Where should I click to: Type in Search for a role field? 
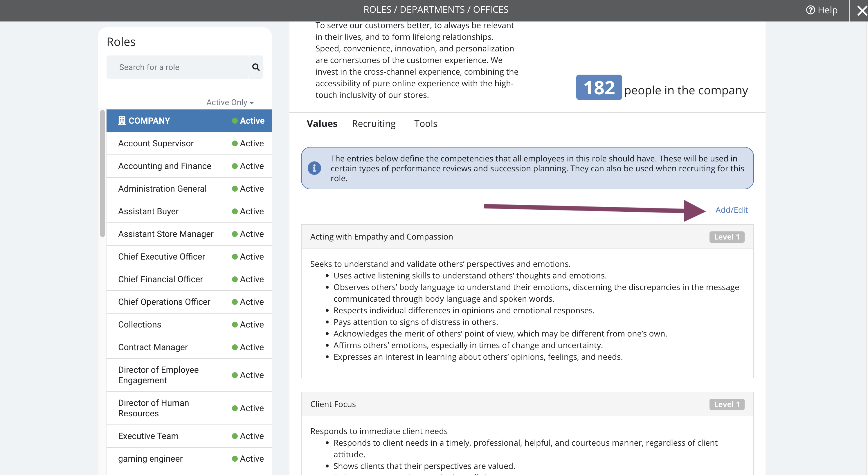point(178,67)
